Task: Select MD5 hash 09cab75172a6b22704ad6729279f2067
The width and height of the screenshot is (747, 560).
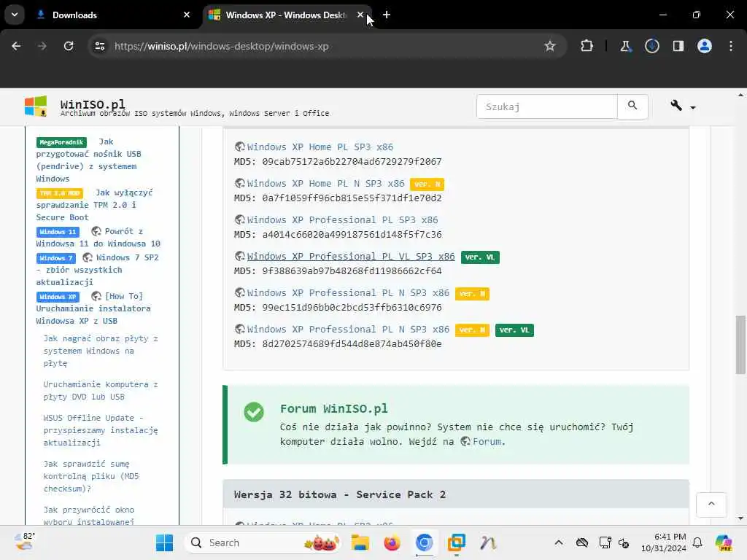Action: (352, 161)
